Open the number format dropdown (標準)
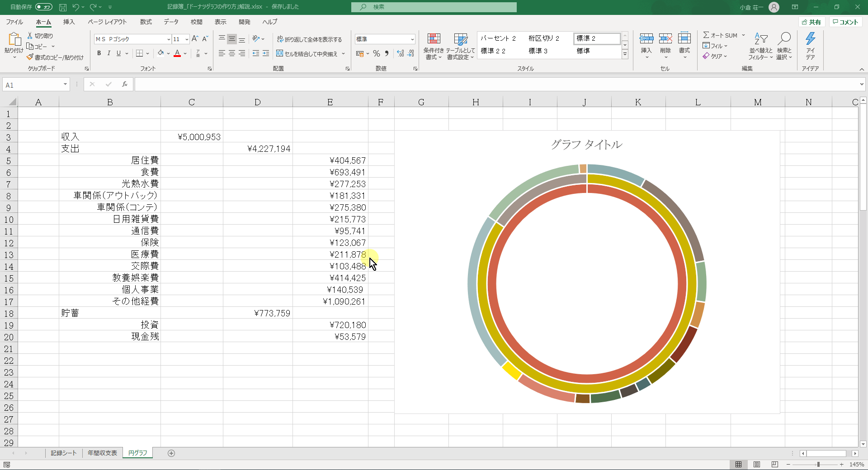 (412, 39)
